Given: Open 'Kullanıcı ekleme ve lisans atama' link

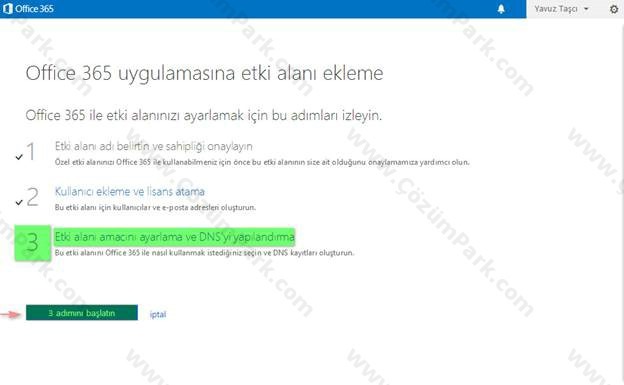Looking at the screenshot, I should point(130,192).
